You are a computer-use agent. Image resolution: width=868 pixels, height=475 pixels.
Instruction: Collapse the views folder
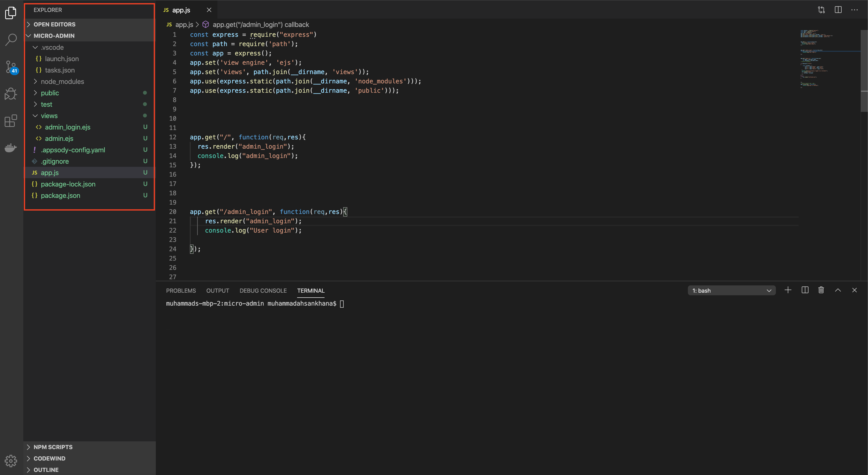[x=49, y=116]
